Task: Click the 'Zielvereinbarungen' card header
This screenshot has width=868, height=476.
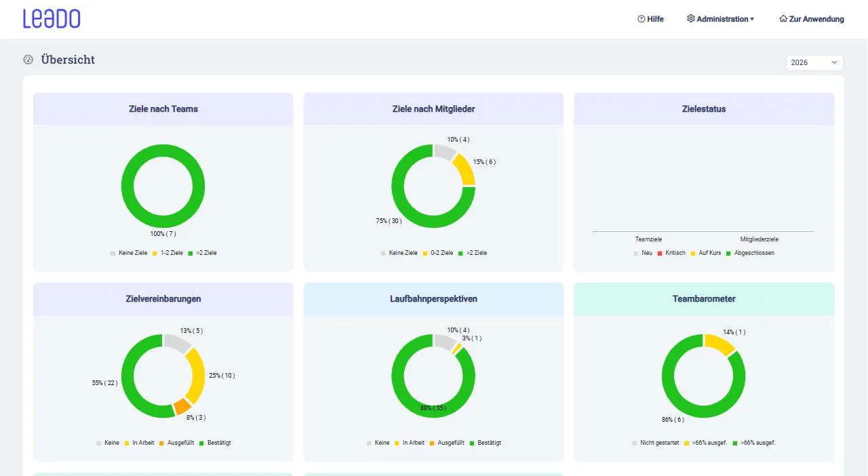Action: tap(163, 298)
